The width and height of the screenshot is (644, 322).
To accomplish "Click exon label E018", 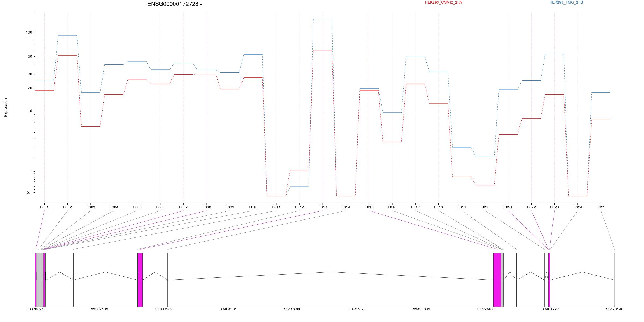I will point(438,207).
